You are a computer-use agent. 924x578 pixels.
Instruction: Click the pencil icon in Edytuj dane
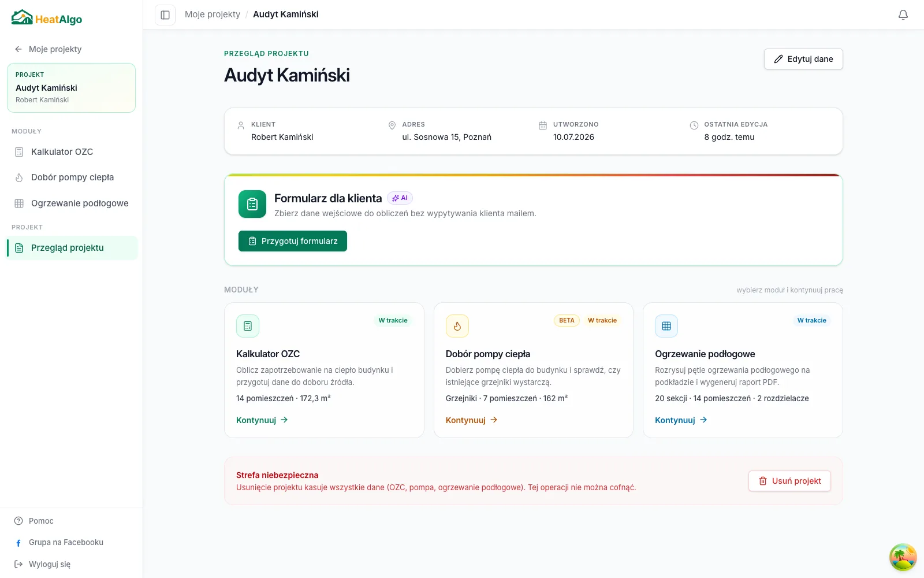click(778, 59)
